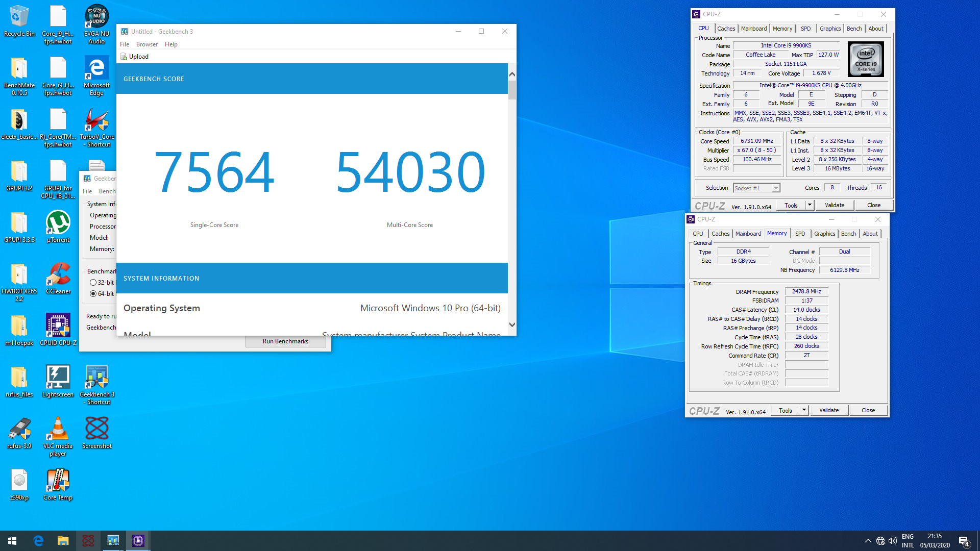Open Windows Start menu
This screenshot has width=980, height=551.
[12, 541]
